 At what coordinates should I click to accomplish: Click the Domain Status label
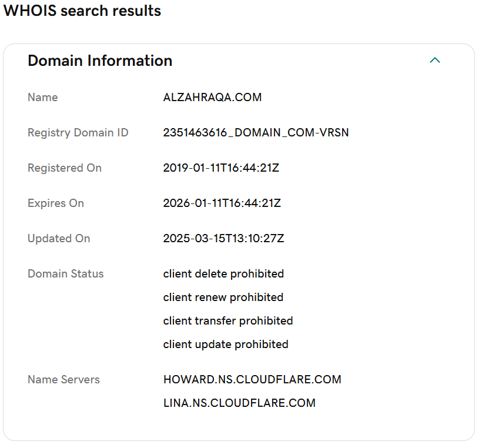pyautogui.click(x=66, y=273)
